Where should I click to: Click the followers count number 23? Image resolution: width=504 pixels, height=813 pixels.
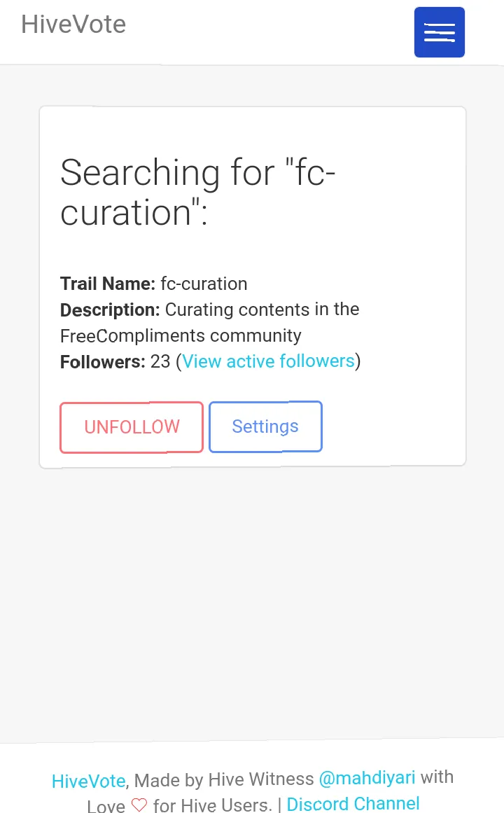(x=160, y=362)
